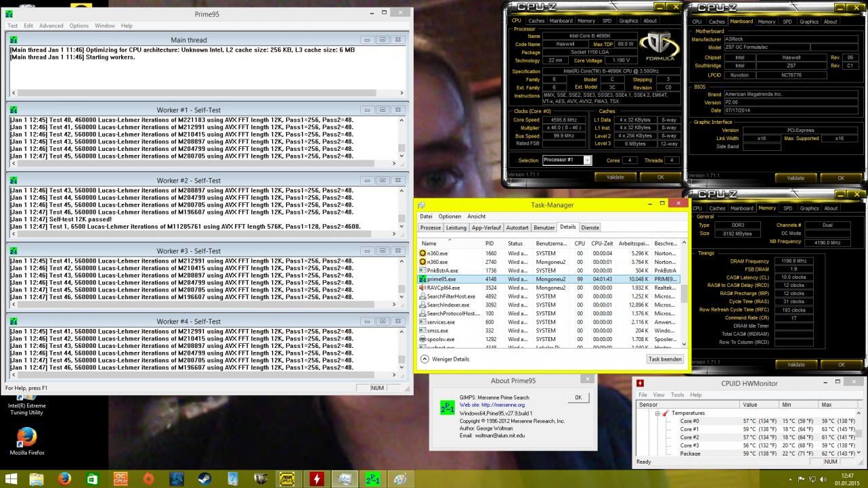Switch to Leistung tab in Task-Manager
868x488 pixels.
point(456,227)
